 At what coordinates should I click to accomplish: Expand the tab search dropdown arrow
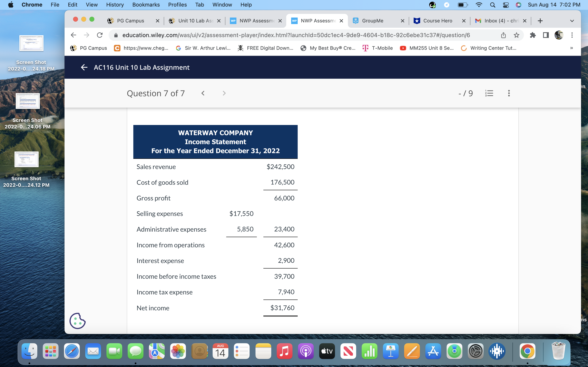tap(572, 21)
